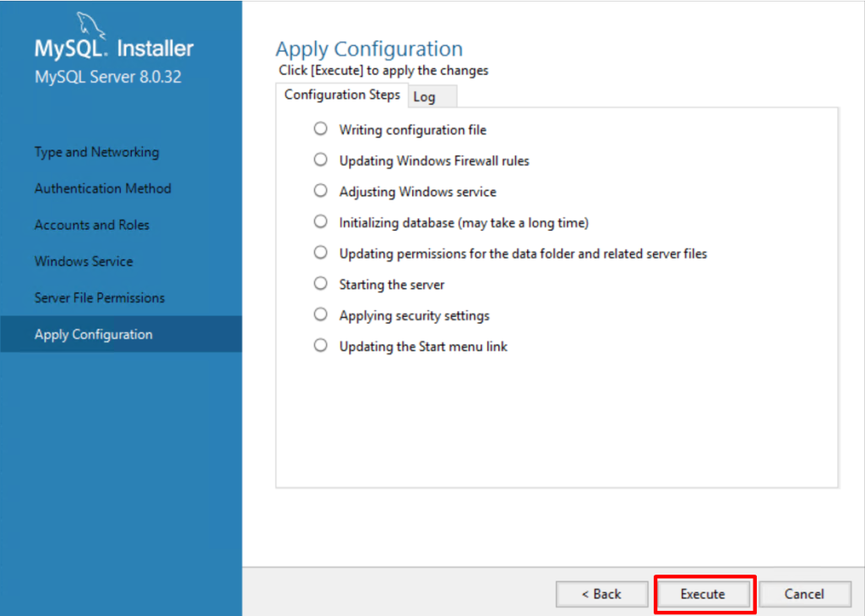The width and height of the screenshot is (865, 616).
Task: Open Type and Networking step in sidebar
Action: (96, 152)
